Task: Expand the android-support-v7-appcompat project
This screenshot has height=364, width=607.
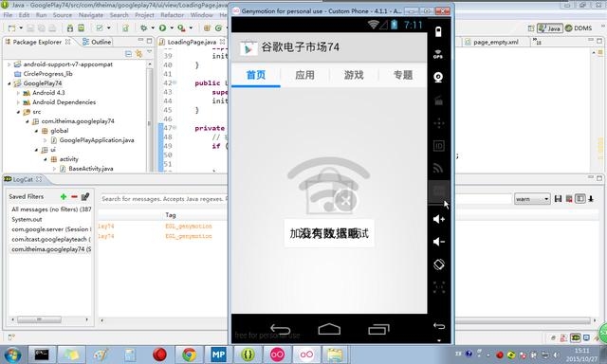Action: point(9,64)
